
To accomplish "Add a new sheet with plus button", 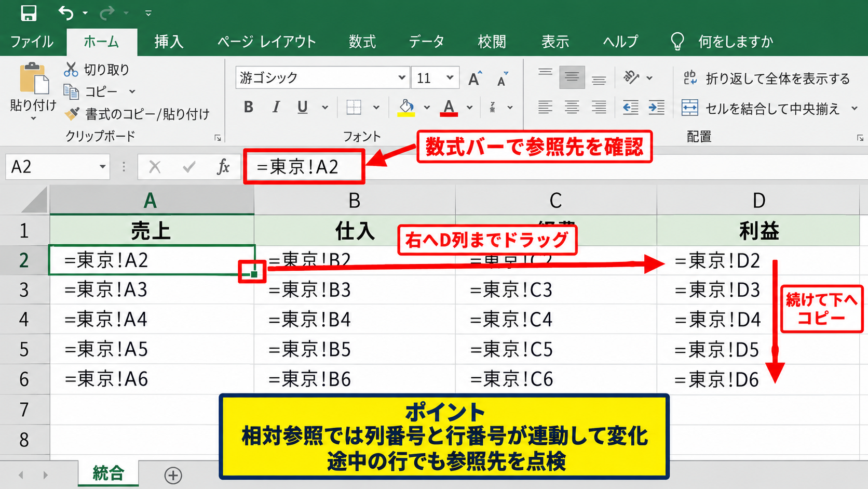I will (173, 475).
